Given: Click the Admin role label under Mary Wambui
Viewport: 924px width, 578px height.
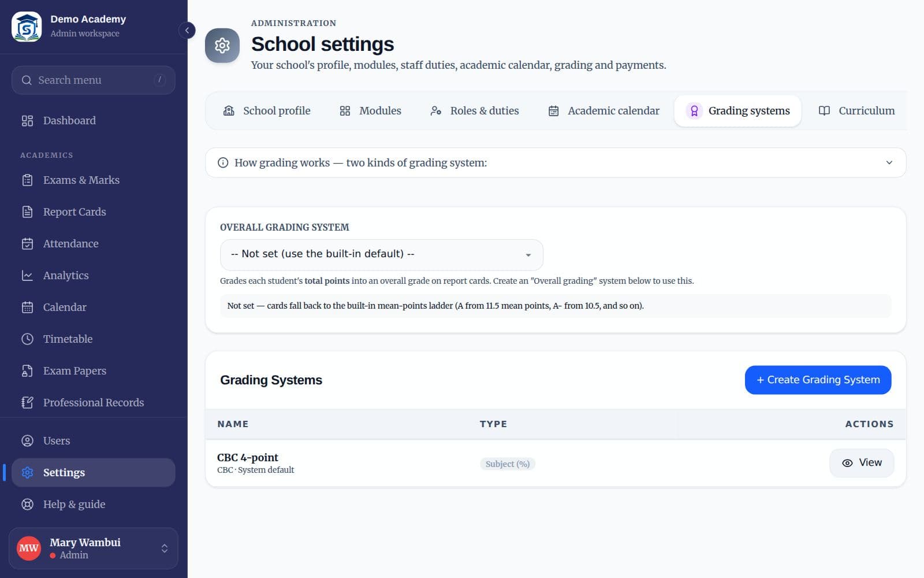Looking at the screenshot, I should pos(74,555).
